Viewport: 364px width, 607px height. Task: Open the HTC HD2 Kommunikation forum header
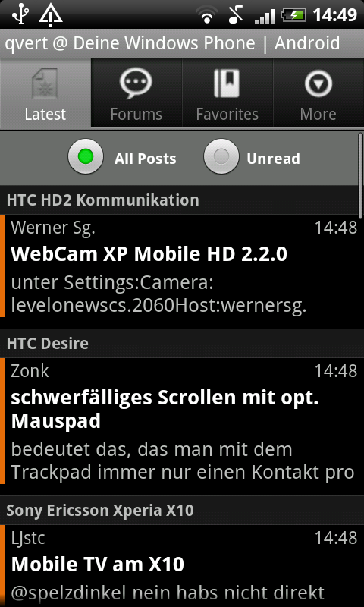pyautogui.click(x=182, y=200)
